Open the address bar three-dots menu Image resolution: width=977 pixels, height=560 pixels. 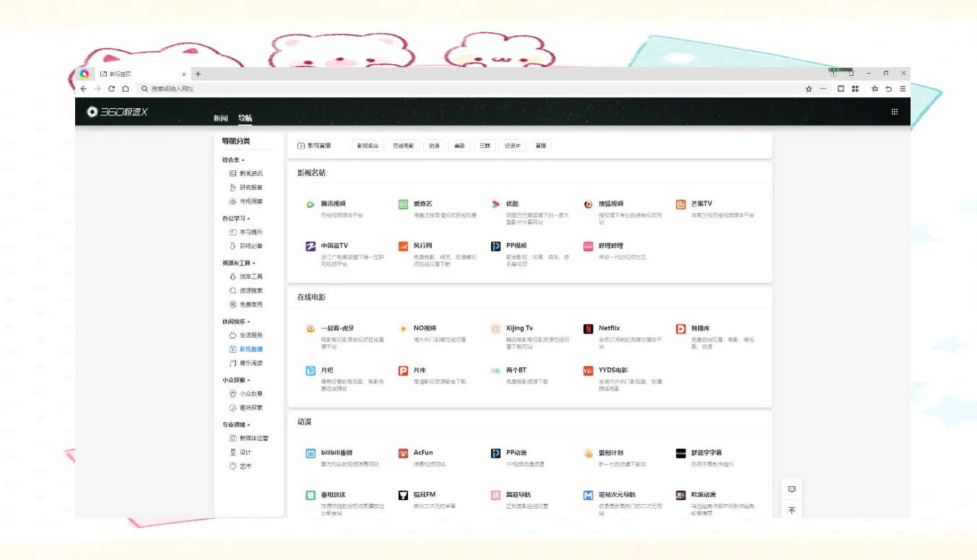(x=823, y=89)
